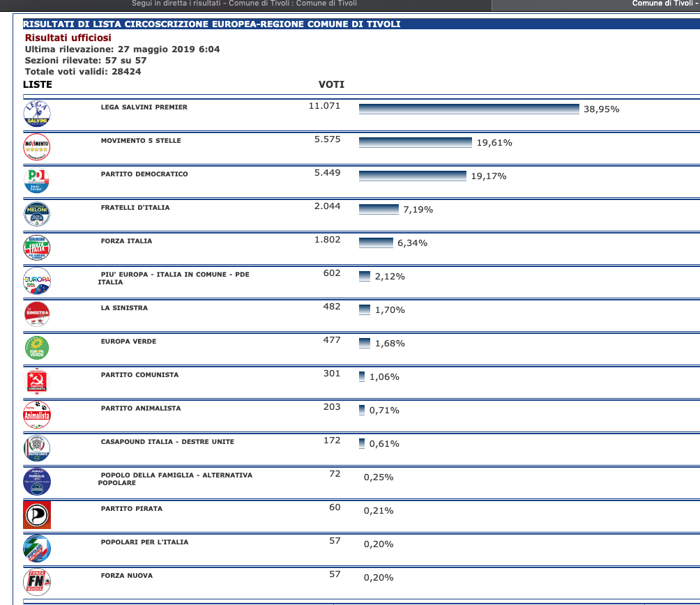Click the Lega 38,95% result bar
700x605 pixels.
pyautogui.click(x=469, y=109)
